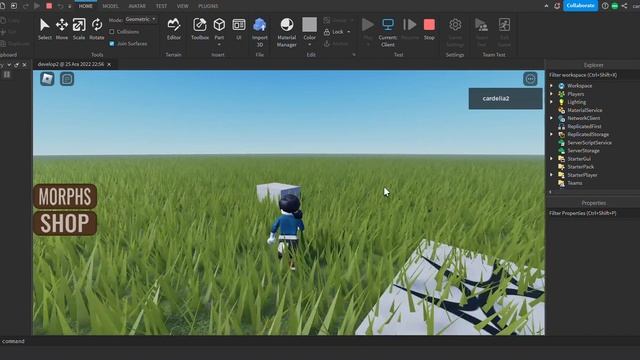The height and width of the screenshot is (360, 640).
Task: Activate the Rotate tool
Action: [x=97, y=29]
